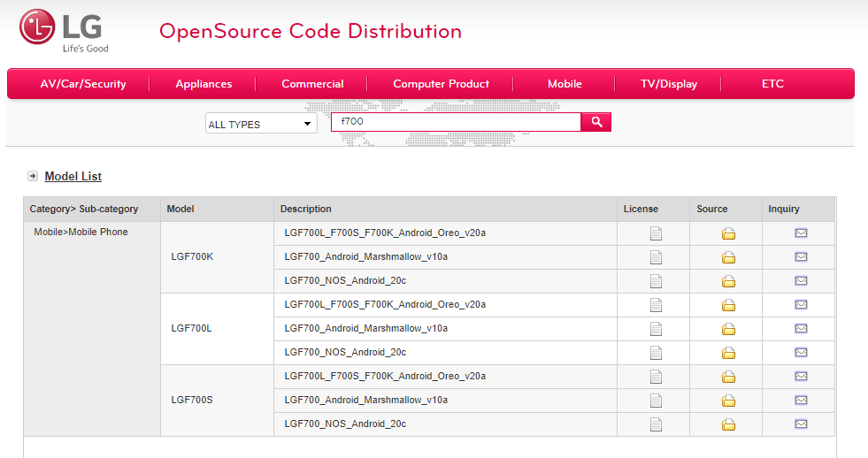Download source for LGF700S Marshmallow_v10a

[728, 401]
